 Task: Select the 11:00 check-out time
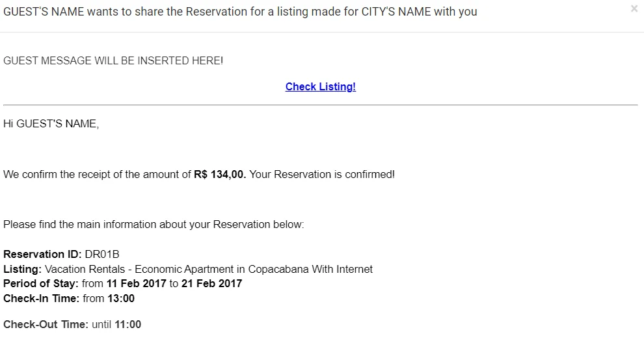pyautogui.click(x=128, y=325)
